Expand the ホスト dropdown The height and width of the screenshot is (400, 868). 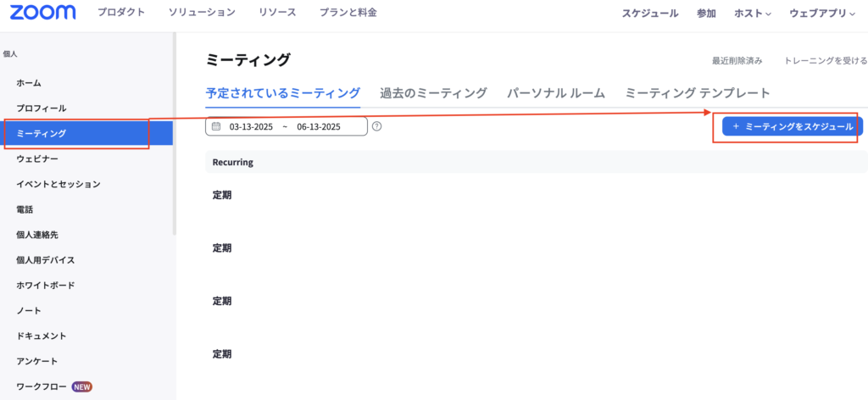[x=753, y=14]
